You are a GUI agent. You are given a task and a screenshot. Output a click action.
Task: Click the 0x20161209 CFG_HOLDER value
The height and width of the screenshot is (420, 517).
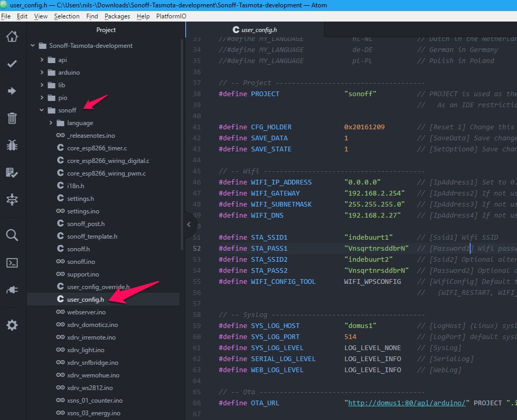point(364,127)
